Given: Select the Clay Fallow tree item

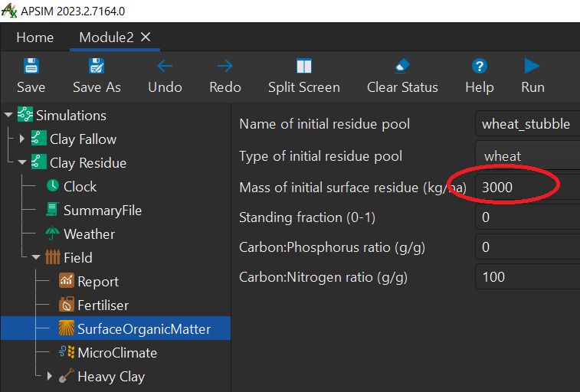Looking at the screenshot, I should click(x=84, y=139).
